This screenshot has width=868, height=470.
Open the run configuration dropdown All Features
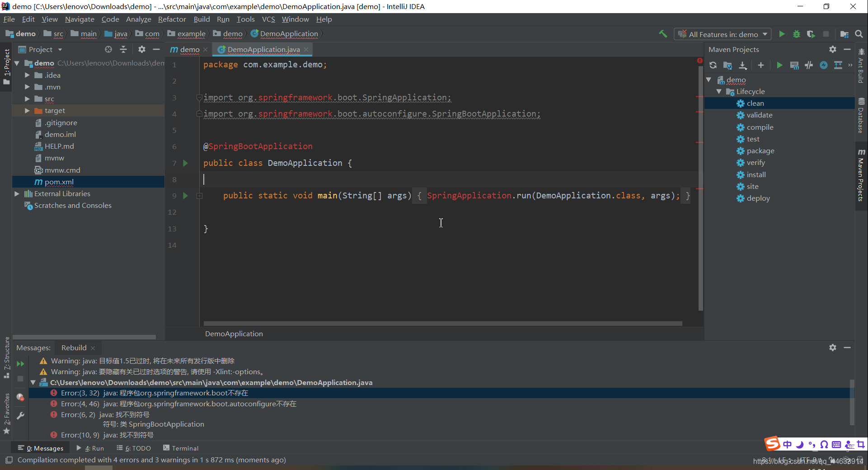[723, 34]
